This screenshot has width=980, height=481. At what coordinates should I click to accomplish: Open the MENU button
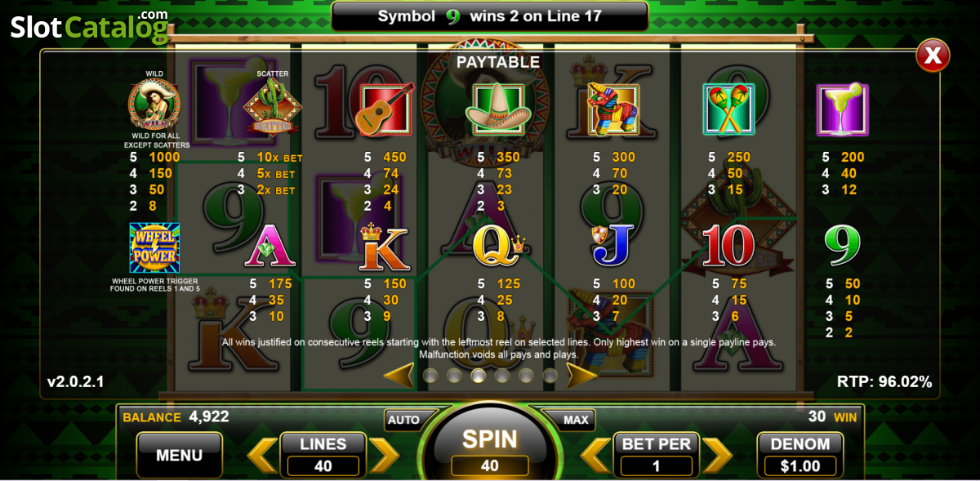pos(179,455)
